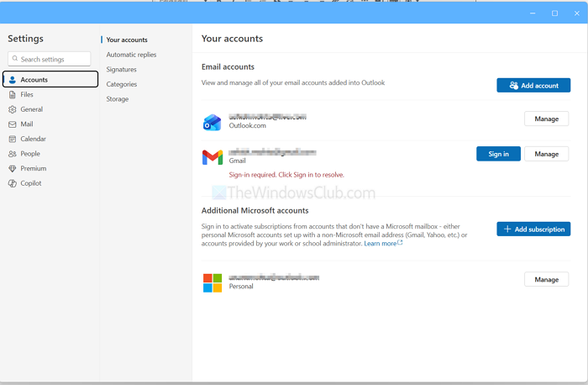Click the Outlook.com label under the first account
Screen dimensions: 588x385
[248, 125]
